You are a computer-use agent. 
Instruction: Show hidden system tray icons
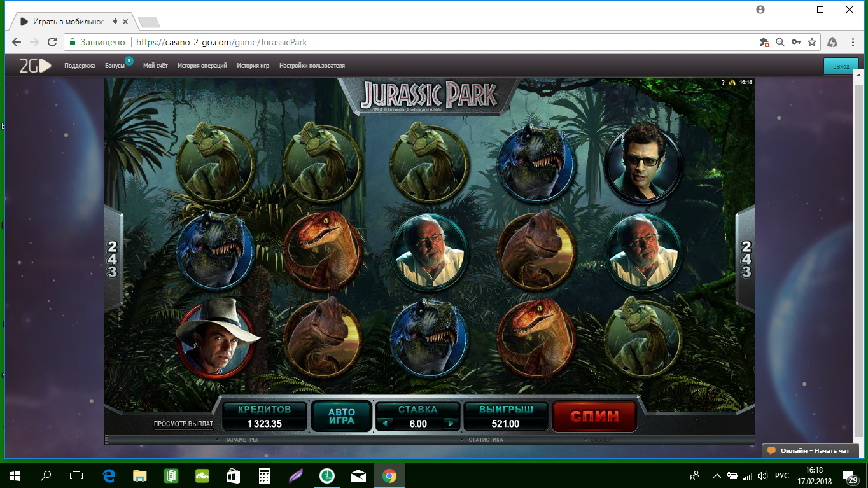coord(717,475)
